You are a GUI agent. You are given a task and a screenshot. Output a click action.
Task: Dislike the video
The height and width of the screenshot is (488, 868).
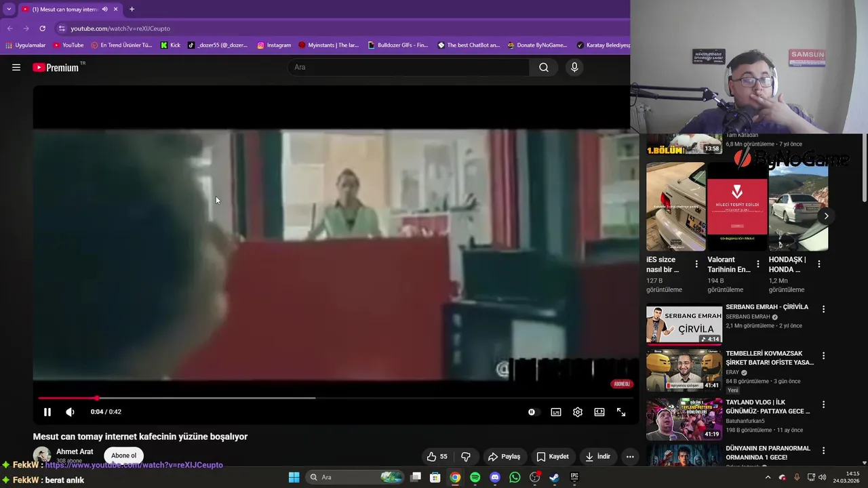point(466,457)
